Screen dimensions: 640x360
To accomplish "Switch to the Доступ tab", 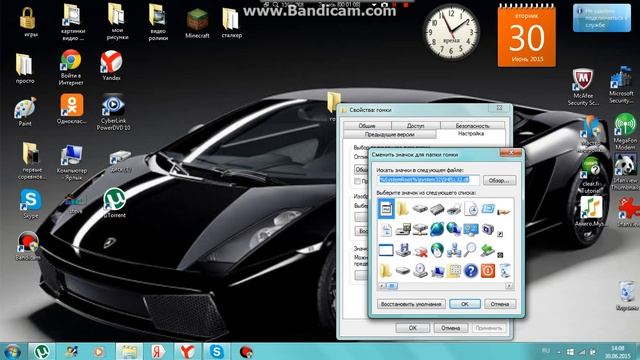I will coord(416,126).
